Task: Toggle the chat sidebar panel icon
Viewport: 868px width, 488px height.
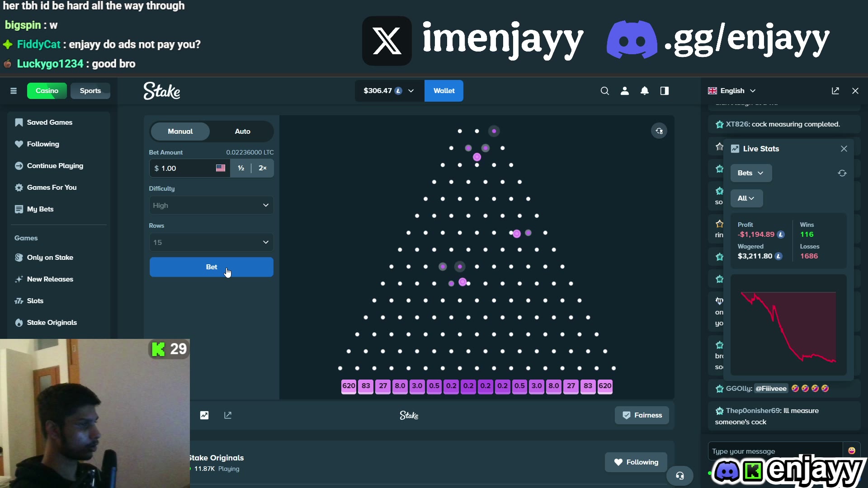Action: click(665, 91)
